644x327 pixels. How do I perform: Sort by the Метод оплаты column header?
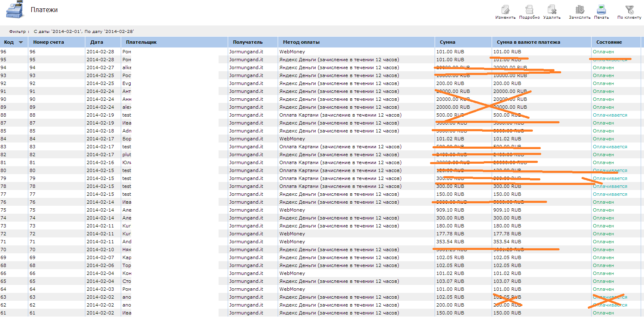(x=301, y=42)
